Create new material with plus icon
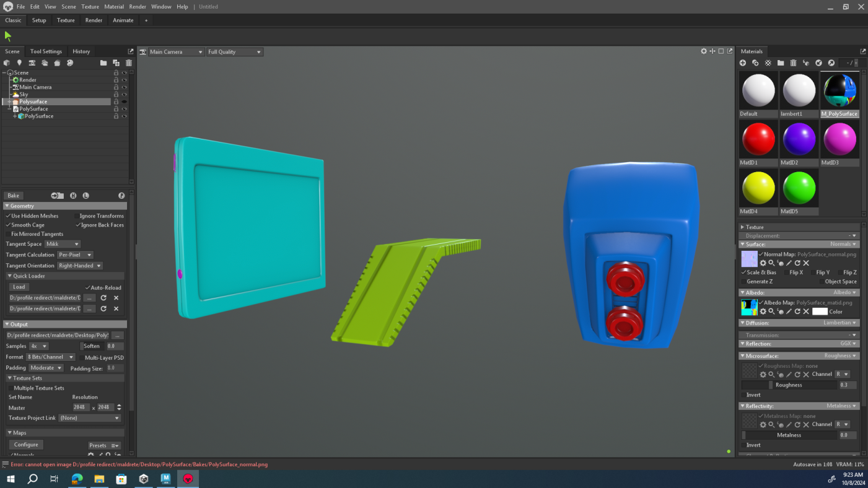 click(x=743, y=63)
